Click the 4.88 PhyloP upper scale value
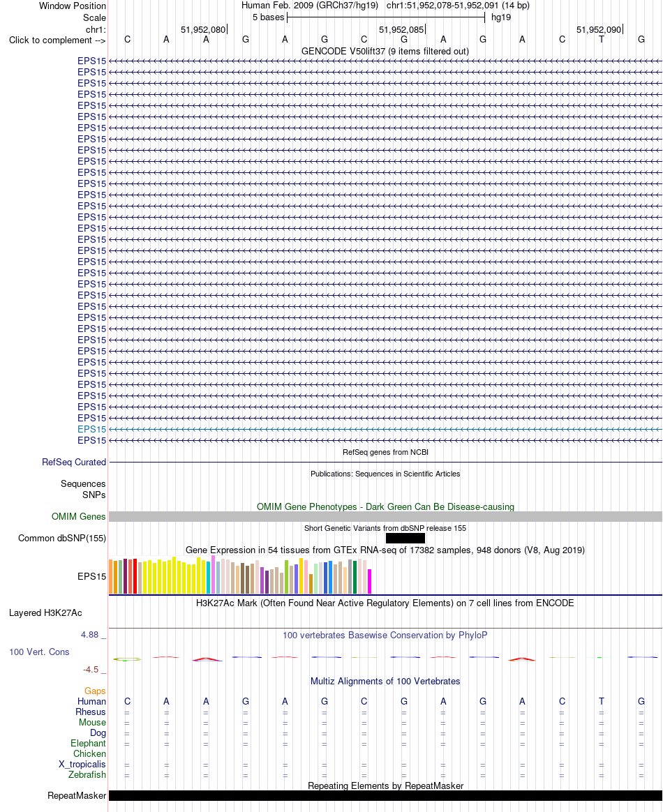 pyautogui.click(x=89, y=635)
